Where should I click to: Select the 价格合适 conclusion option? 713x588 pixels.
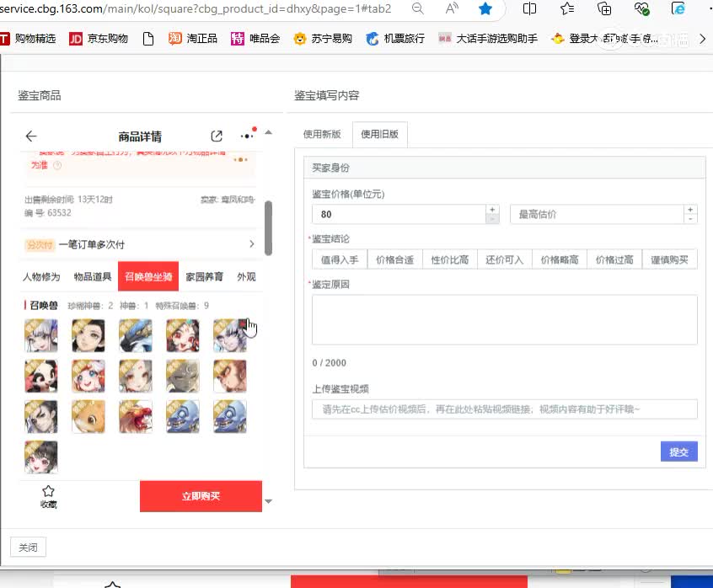(394, 259)
